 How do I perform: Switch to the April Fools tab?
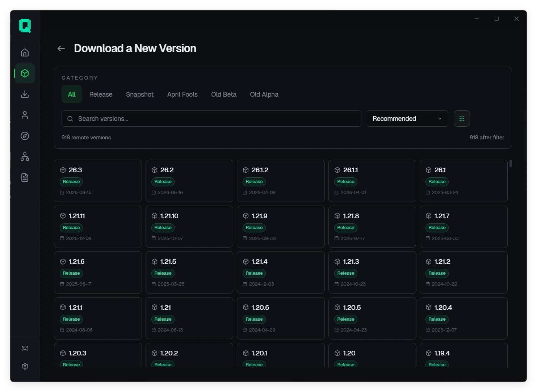tap(183, 94)
